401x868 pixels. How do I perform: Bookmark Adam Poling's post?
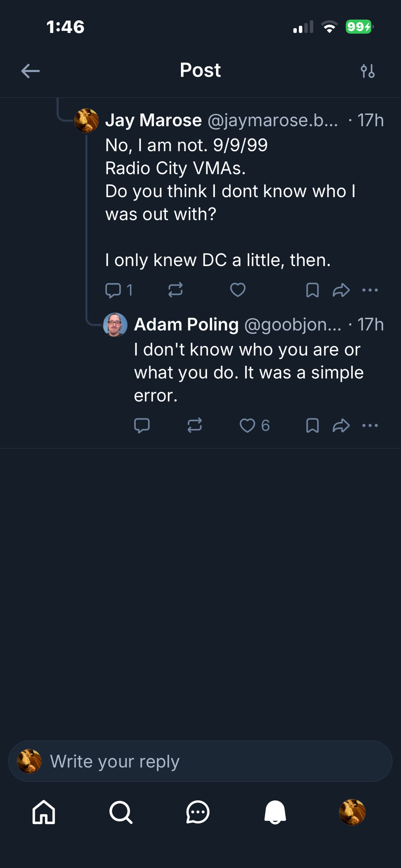click(312, 425)
